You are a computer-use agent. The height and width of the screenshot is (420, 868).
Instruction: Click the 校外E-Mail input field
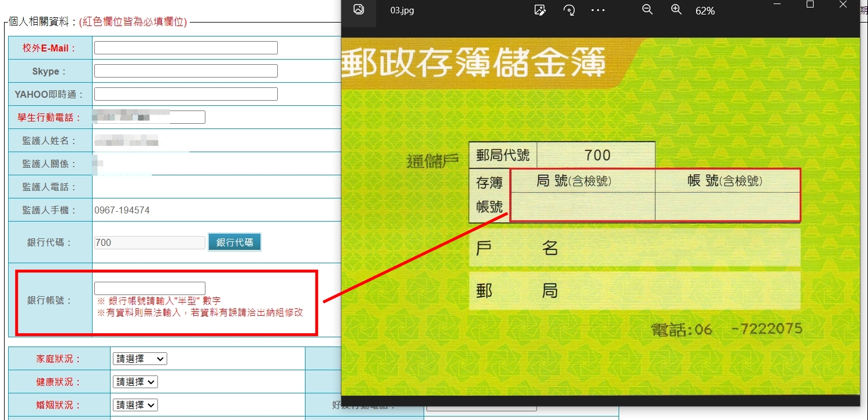pos(186,48)
